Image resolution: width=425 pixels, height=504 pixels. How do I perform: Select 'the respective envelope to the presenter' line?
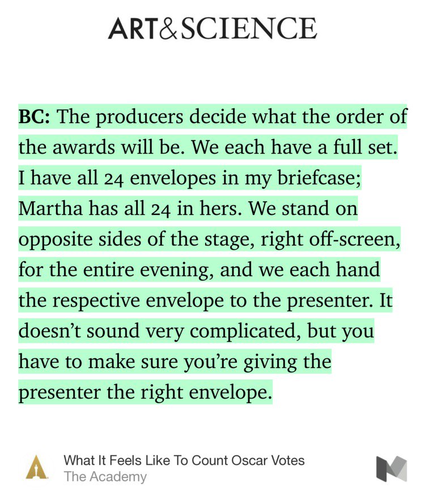click(195, 300)
